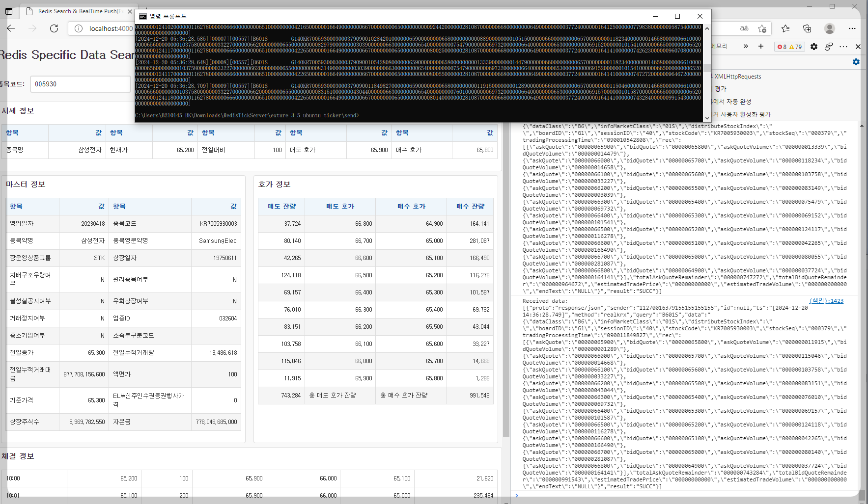868x504 pixels.
Task: Open the errors and warnings counter 8 / 79
Action: pyautogui.click(x=789, y=47)
